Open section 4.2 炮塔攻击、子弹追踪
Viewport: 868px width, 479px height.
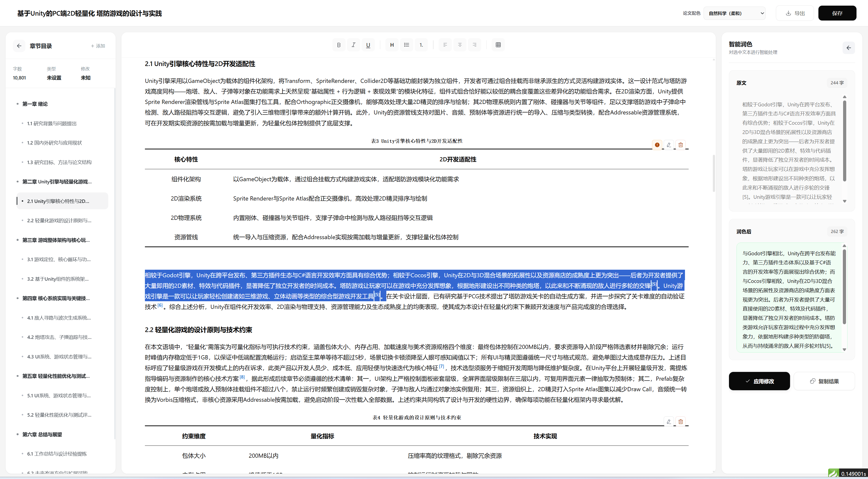pos(59,337)
